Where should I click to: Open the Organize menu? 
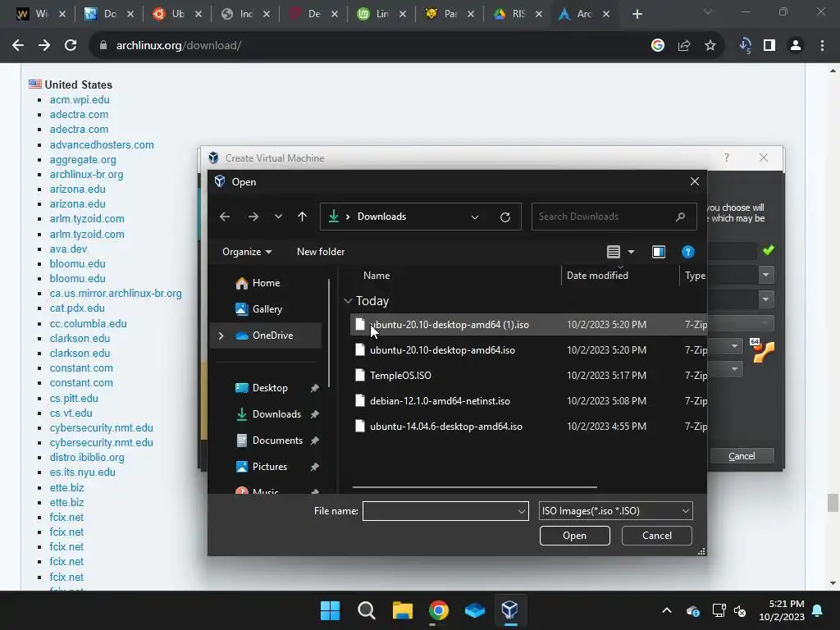point(247,252)
